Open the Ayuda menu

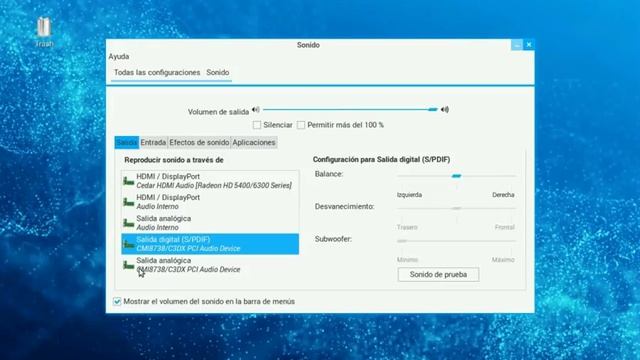coord(119,56)
